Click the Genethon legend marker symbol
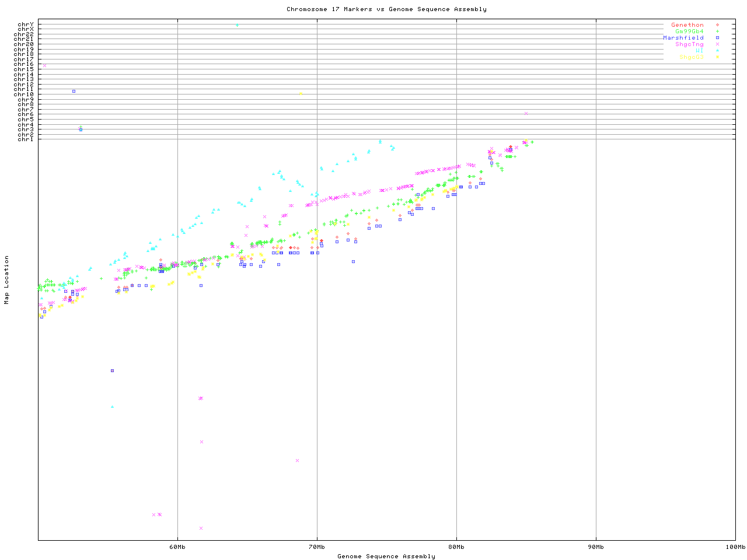This screenshot has width=747, height=560. click(x=717, y=25)
